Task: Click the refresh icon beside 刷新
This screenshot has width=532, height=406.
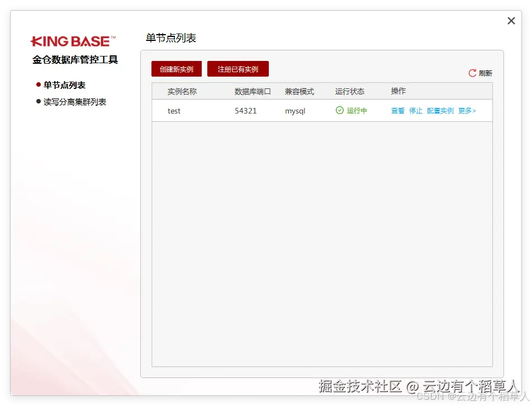Action: 472,73
